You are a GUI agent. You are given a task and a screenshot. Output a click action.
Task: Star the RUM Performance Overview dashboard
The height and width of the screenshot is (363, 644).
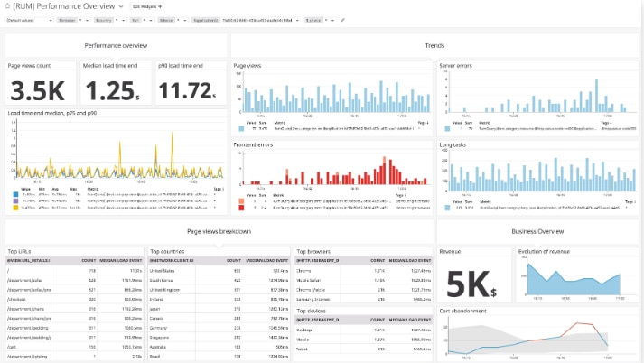[7, 6]
